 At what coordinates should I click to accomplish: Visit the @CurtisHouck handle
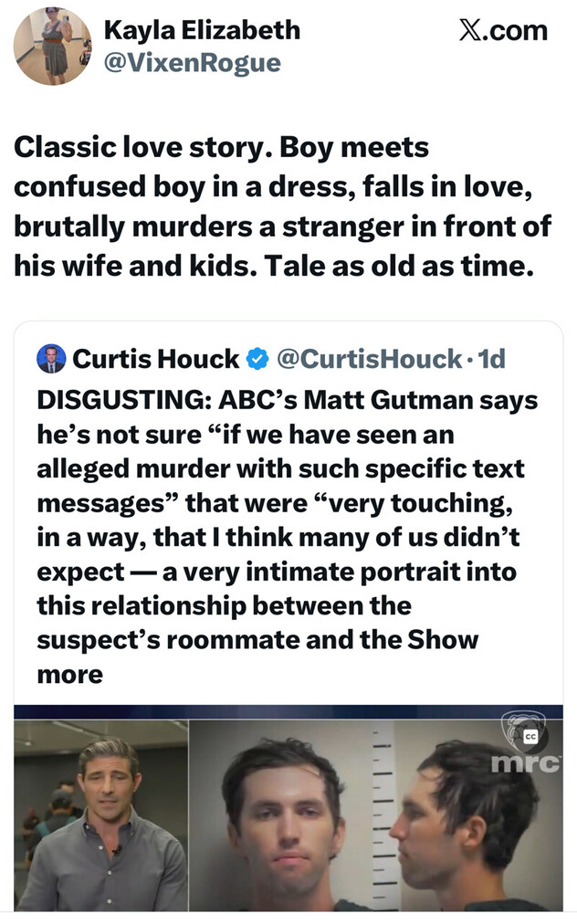369,360
